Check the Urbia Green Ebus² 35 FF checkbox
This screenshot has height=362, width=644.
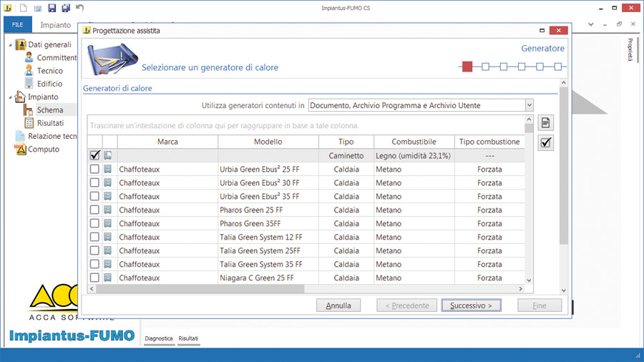pyautogui.click(x=94, y=196)
